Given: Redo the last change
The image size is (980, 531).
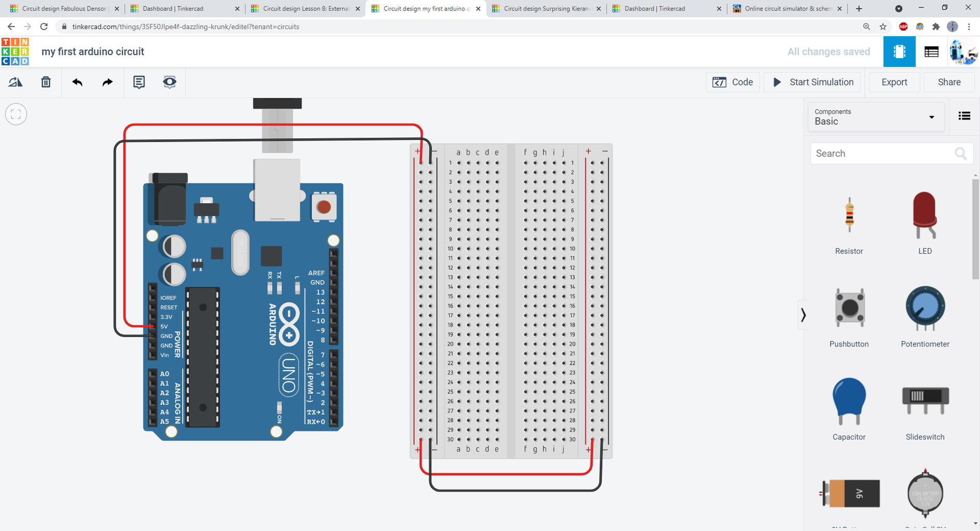Looking at the screenshot, I should (107, 82).
